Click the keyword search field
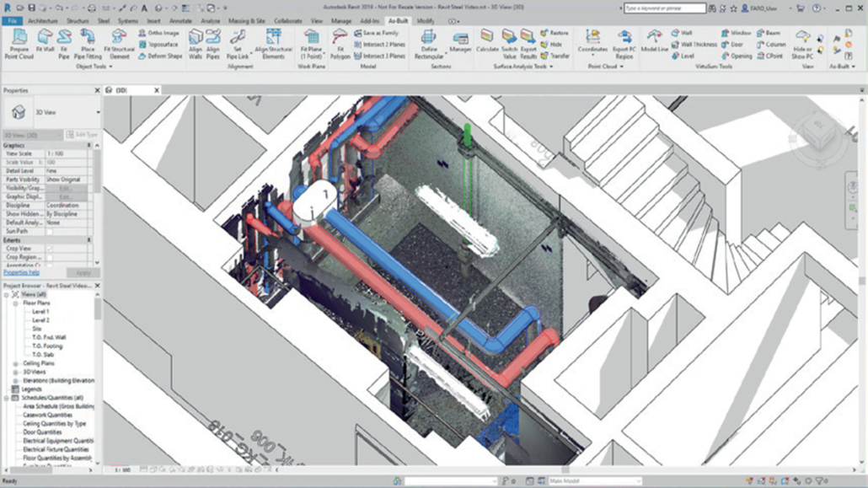Viewport: 868px width, 488px height. point(666,7)
